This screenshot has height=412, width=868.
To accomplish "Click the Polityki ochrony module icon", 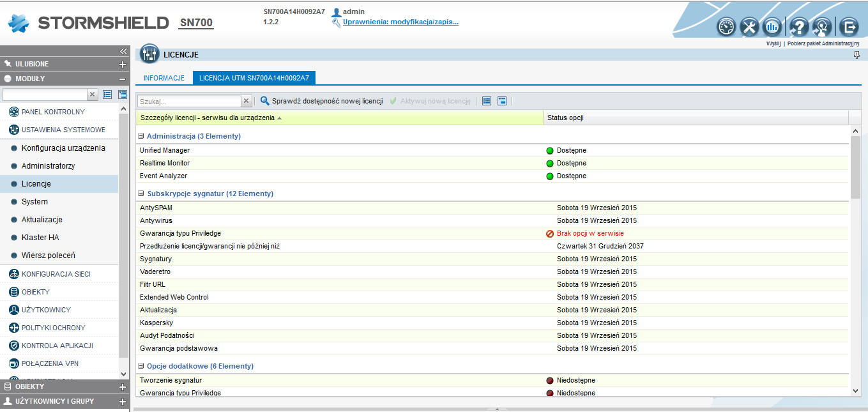I will click(x=14, y=328).
